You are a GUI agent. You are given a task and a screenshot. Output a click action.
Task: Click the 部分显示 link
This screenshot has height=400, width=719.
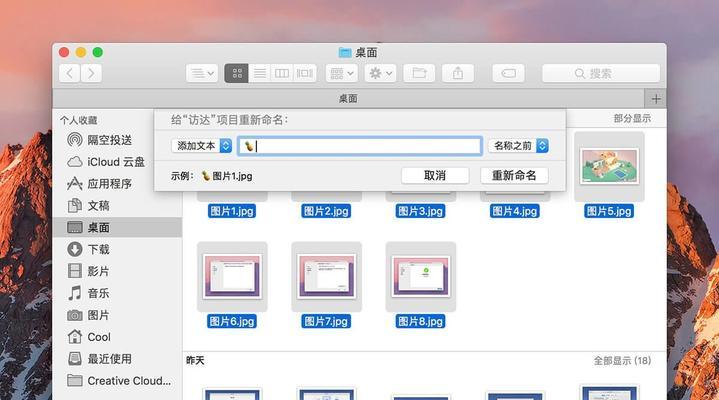tap(632, 118)
